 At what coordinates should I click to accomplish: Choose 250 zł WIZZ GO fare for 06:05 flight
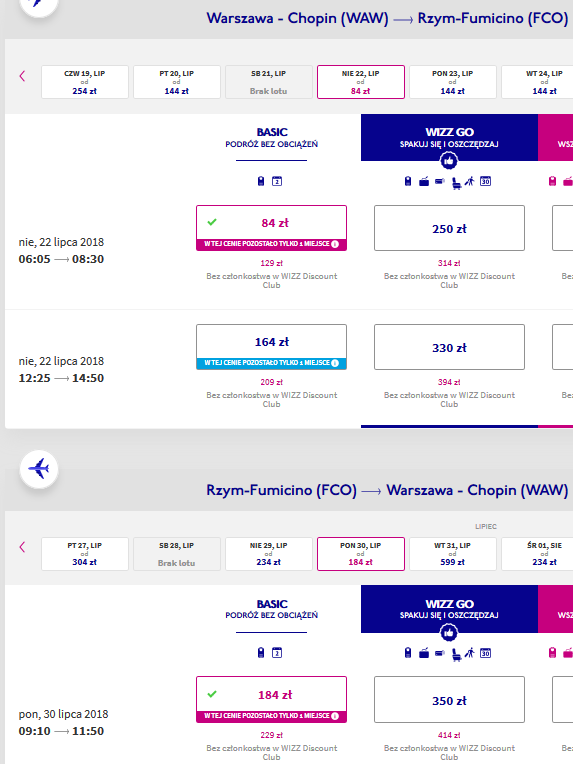click(449, 228)
